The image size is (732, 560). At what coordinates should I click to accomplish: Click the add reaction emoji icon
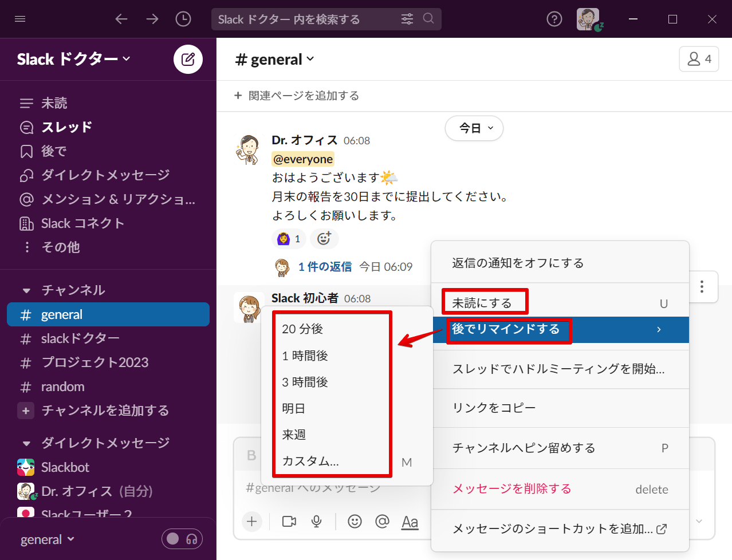(324, 239)
